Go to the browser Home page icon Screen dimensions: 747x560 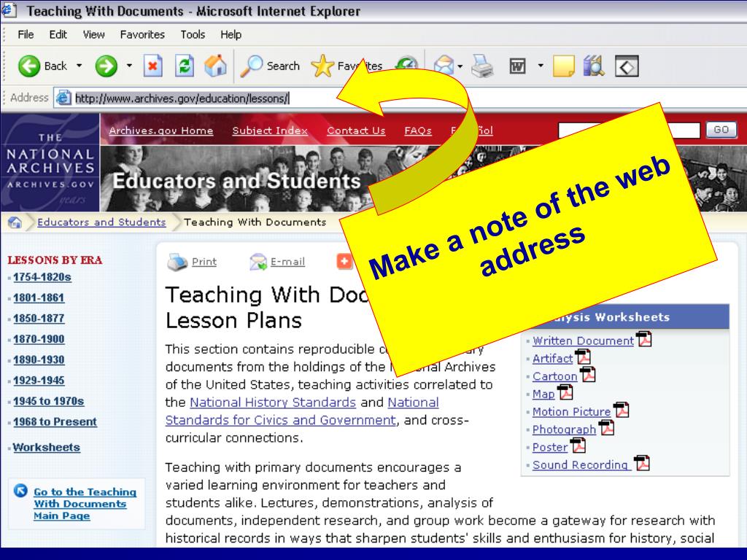(215, 66)
